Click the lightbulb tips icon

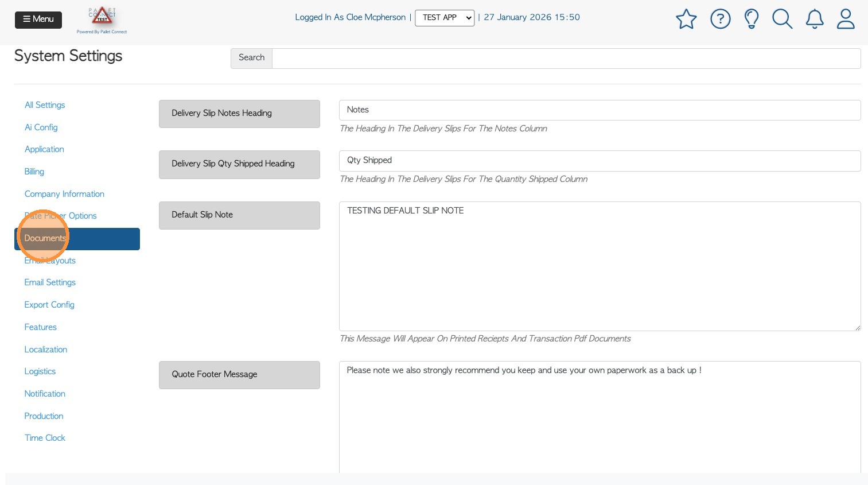[752, 19]
